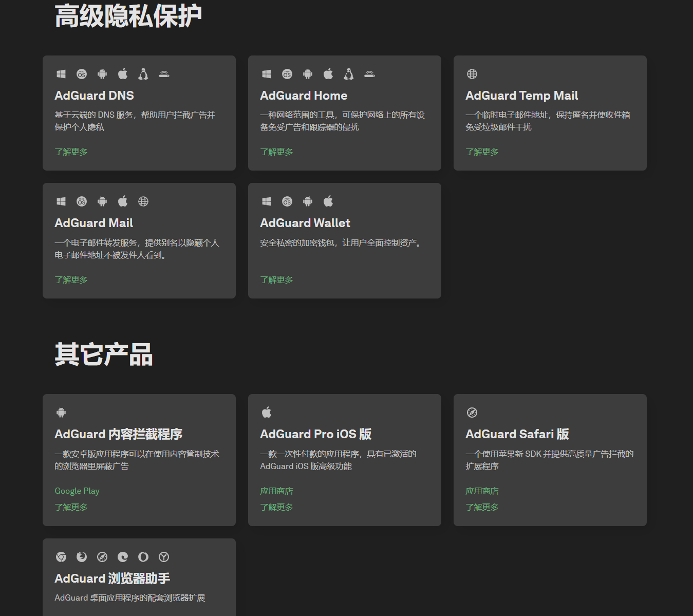
Task: Click the Windows icon in AdGuard Wallet card
Action: [267, 201]
